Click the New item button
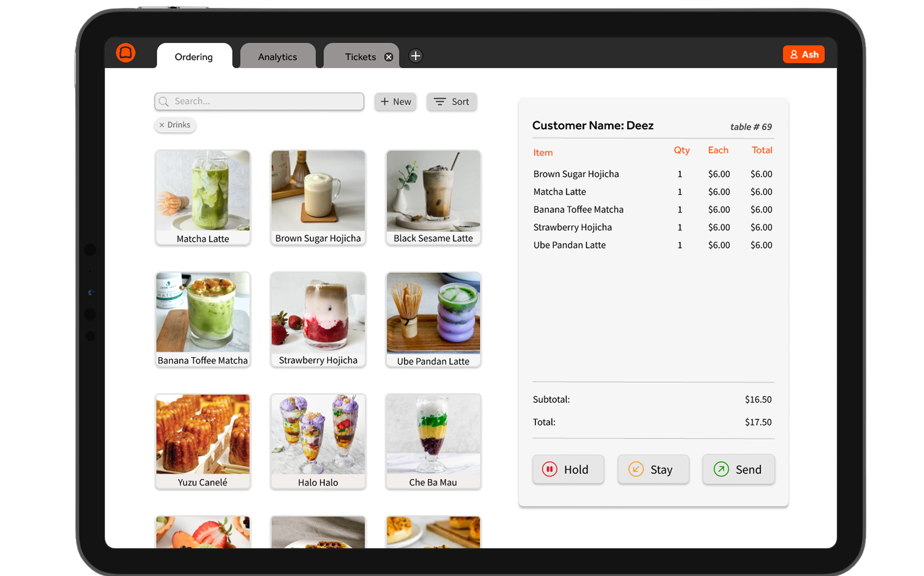 [395, 102]
